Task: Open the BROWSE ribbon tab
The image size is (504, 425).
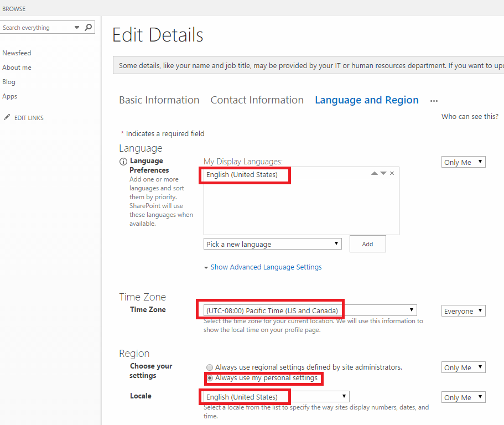Action: point(14,9)
